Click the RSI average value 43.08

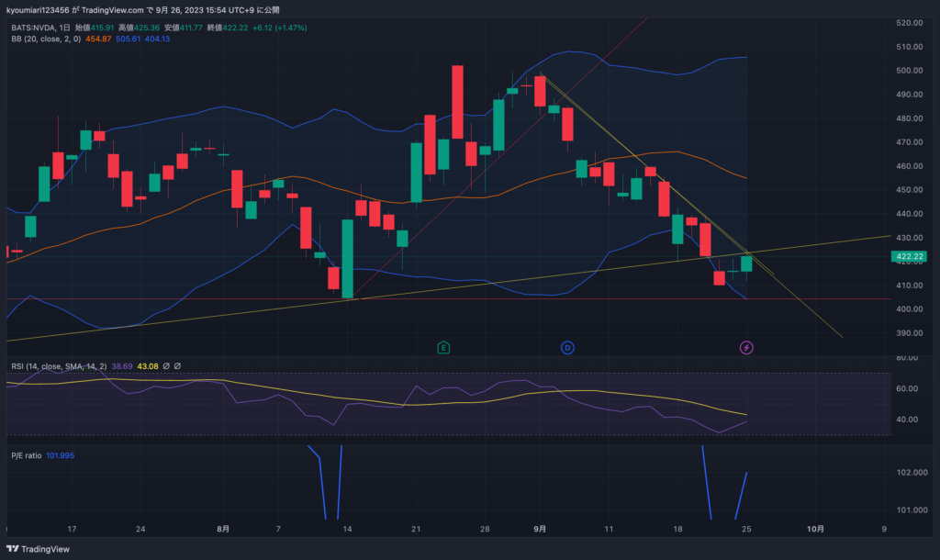coord(148,366)
